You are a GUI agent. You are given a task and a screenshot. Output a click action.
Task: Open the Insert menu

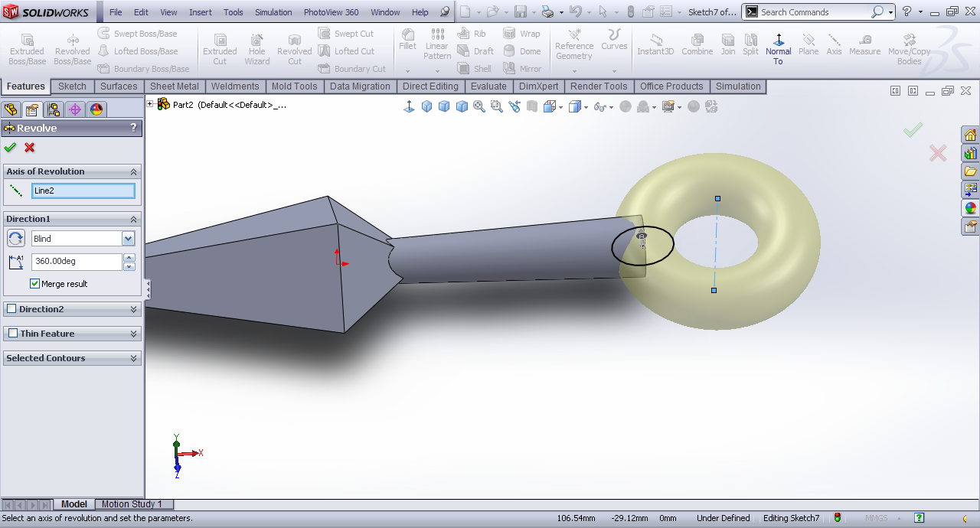(x=201, y=12)
